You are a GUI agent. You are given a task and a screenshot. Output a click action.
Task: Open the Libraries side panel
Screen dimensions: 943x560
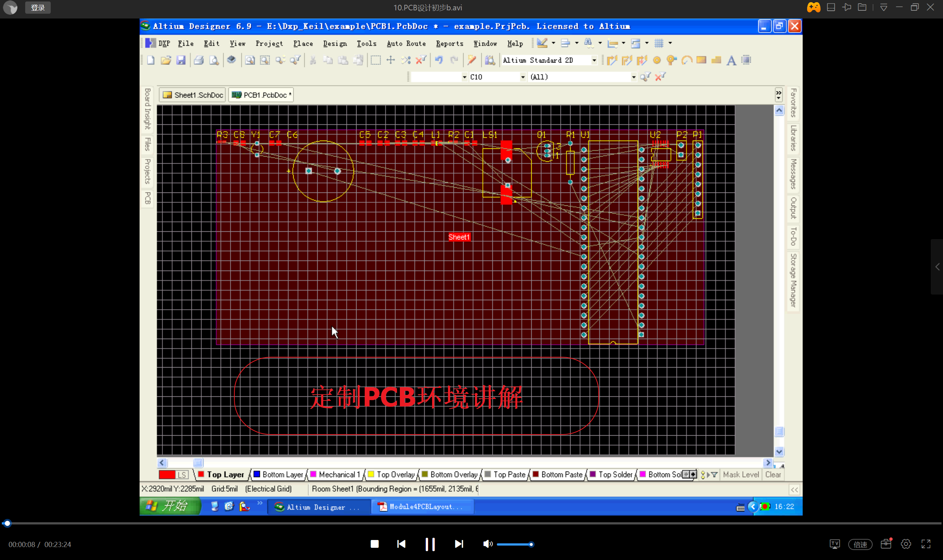coord(793,138)
